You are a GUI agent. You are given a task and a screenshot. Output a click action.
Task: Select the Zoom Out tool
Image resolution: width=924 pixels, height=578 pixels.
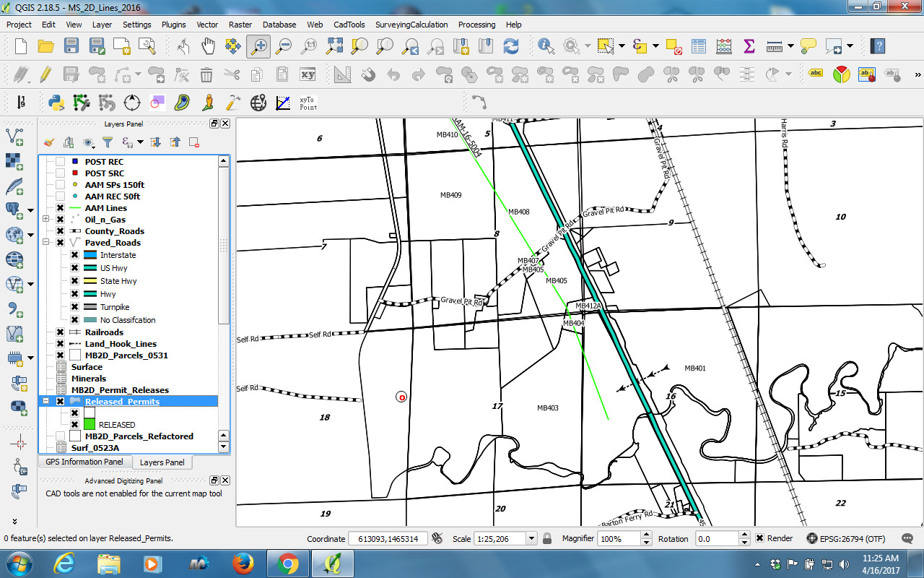(283, 46)
